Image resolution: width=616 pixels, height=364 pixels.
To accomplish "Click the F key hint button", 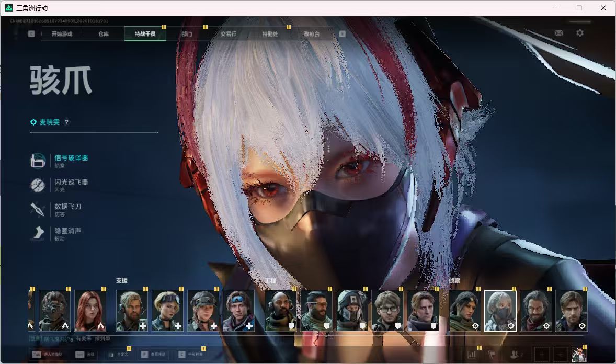I will click(x=153, y=355).
